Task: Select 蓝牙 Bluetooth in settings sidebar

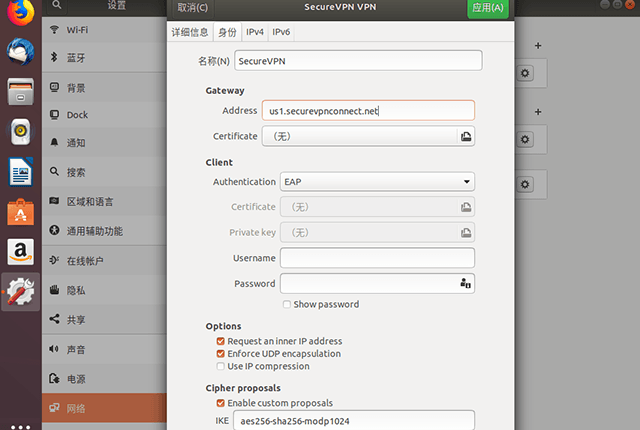Action: 104,58
